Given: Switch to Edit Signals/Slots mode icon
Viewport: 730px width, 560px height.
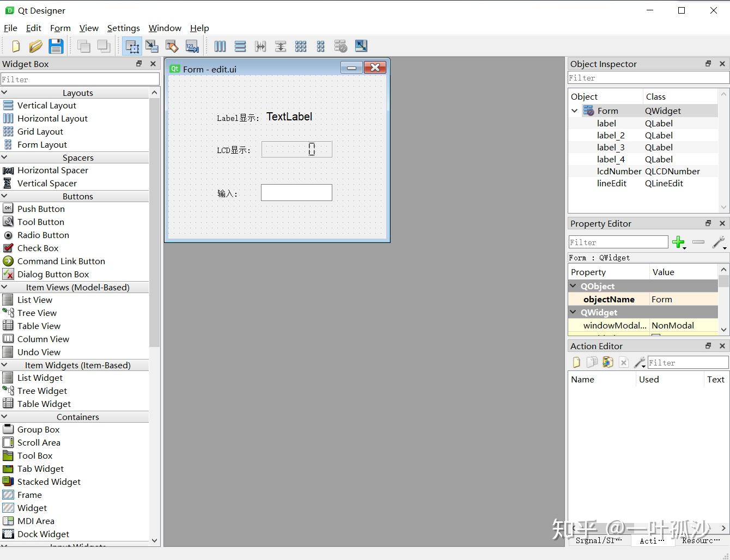Looking at the screenshot, I should click(x=152, y=46).
